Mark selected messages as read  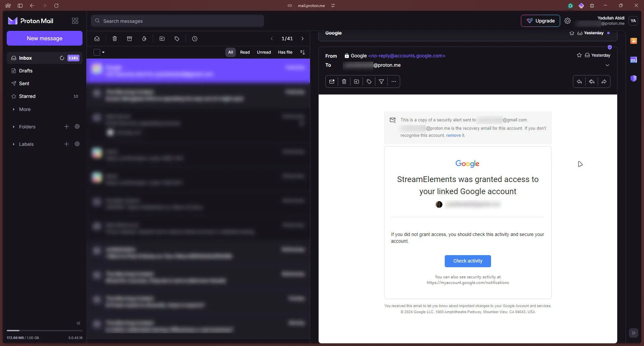(x=97, y=39)
